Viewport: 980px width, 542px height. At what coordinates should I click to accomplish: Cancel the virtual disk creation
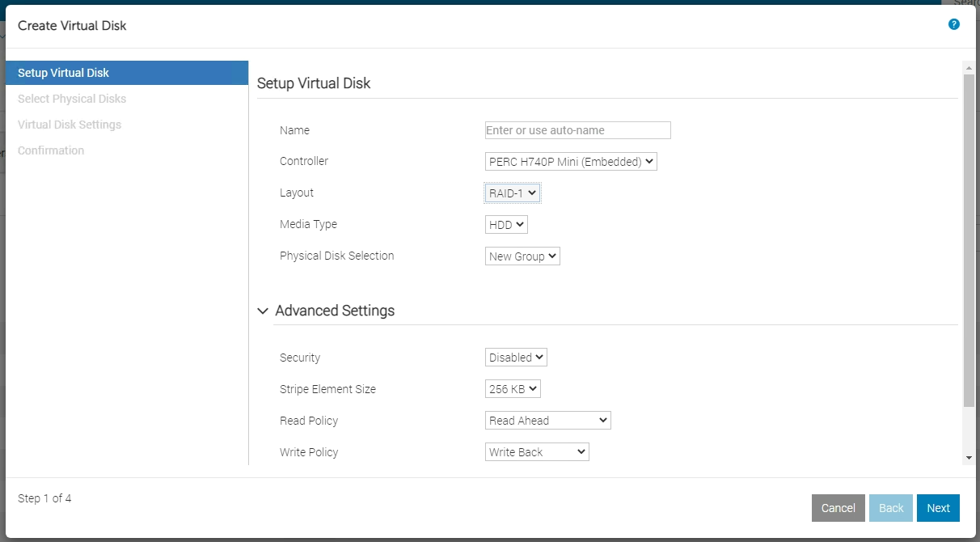click(838, 507)
